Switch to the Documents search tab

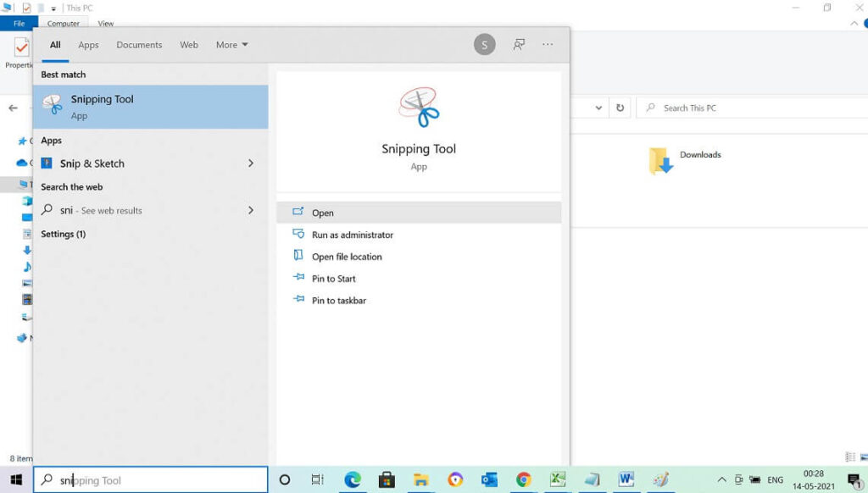(139, 45)
